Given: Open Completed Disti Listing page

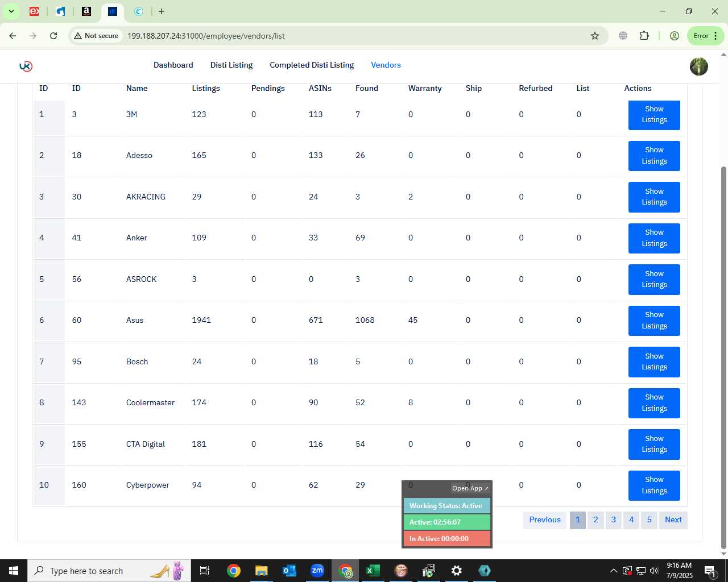Looking at the screenshot, I should click(x=312, y=65).
